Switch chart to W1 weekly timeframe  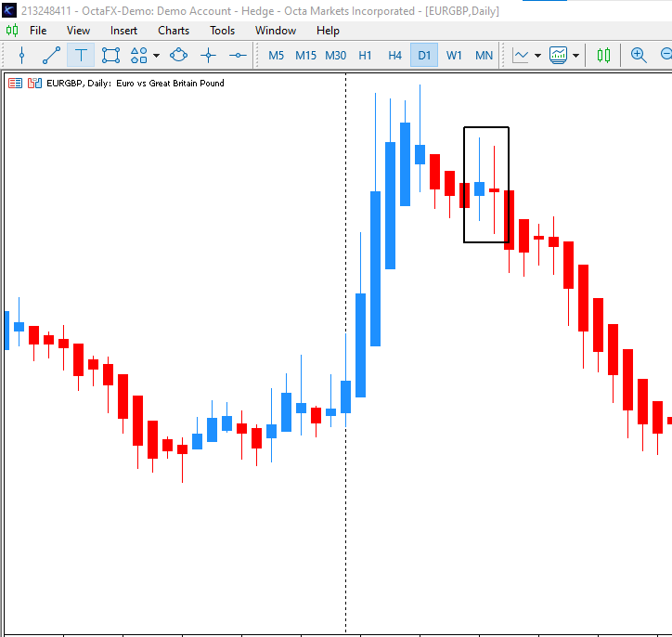tap(454, 56)
